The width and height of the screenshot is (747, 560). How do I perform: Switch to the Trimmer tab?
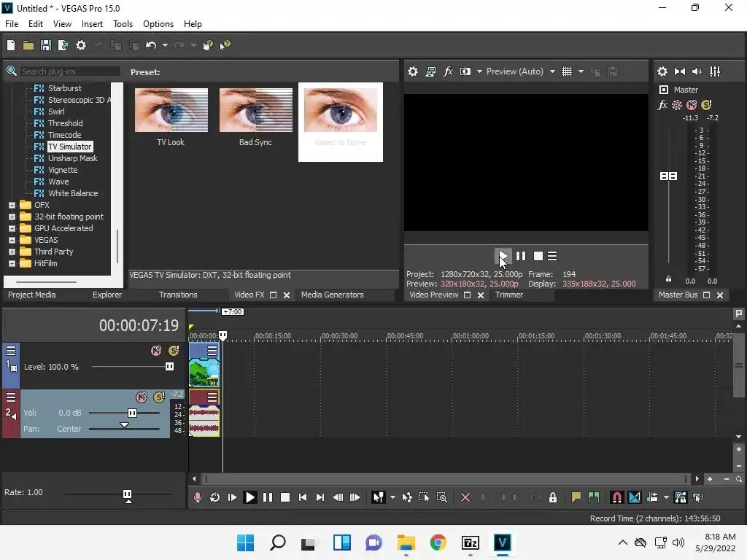508,295
